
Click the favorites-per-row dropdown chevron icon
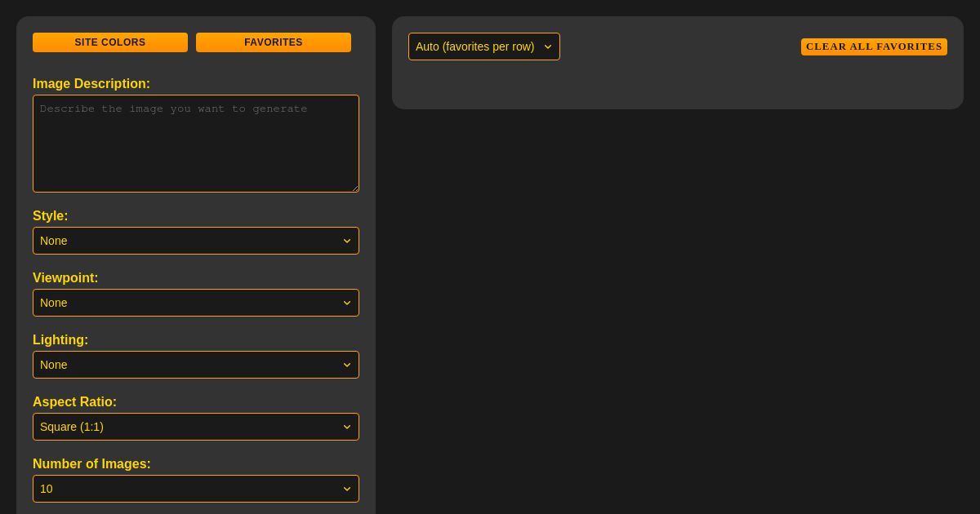coord(548,47)
